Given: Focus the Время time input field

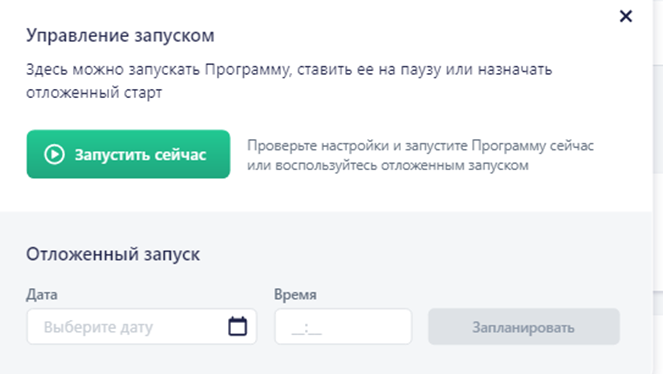Looking at the screenshot, I should 343,327.
